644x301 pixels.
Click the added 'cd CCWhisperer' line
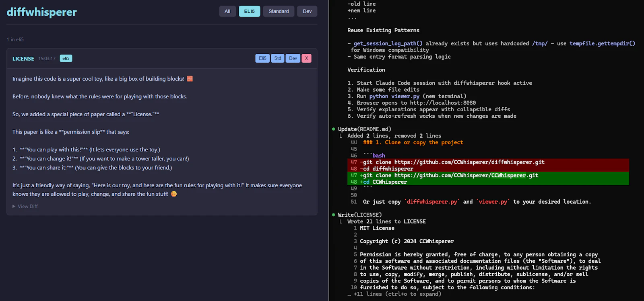point(488,182)
